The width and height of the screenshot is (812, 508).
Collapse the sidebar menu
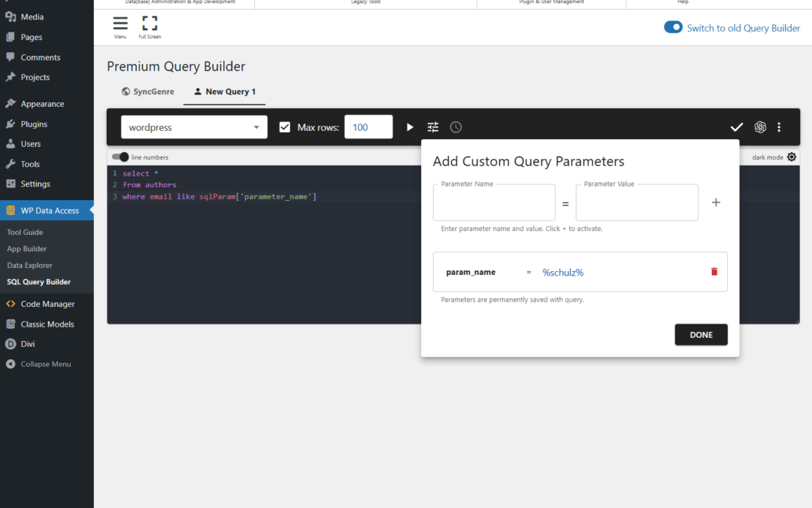click(47, 364)
